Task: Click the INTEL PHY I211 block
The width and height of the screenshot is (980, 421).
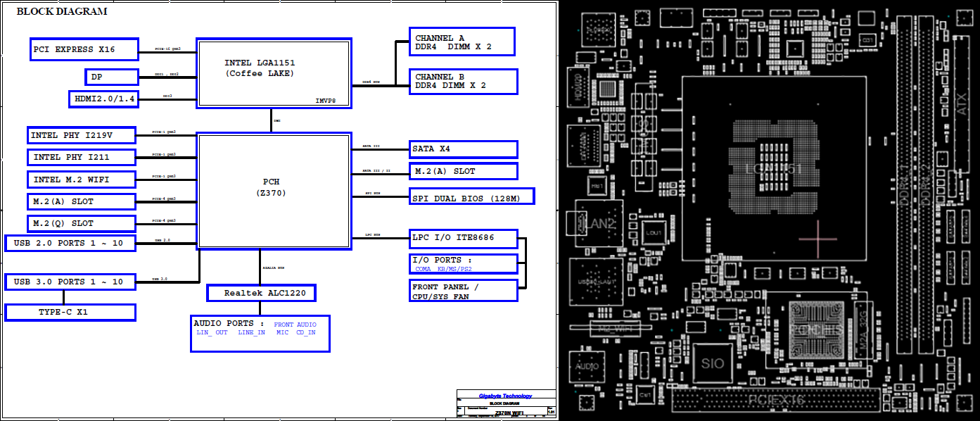Action: 82,157
